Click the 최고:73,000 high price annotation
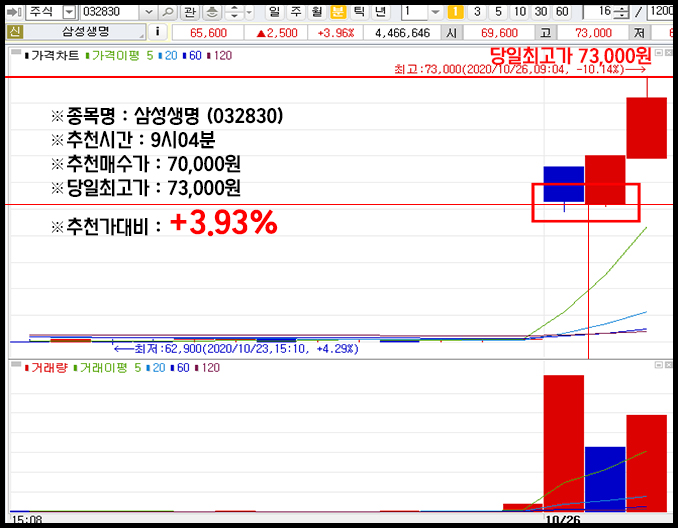This screenshot has width=678, height=528. [520, 69]
